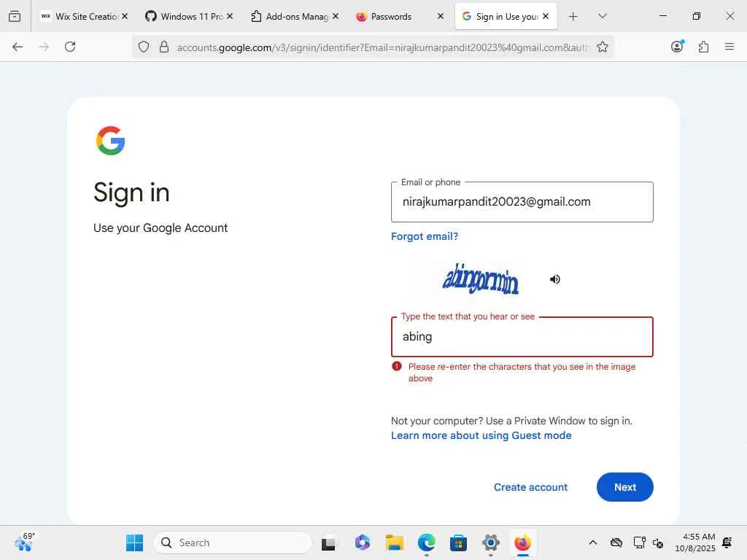Open Microsoft Edge from the taskbar

click(426, 542)
